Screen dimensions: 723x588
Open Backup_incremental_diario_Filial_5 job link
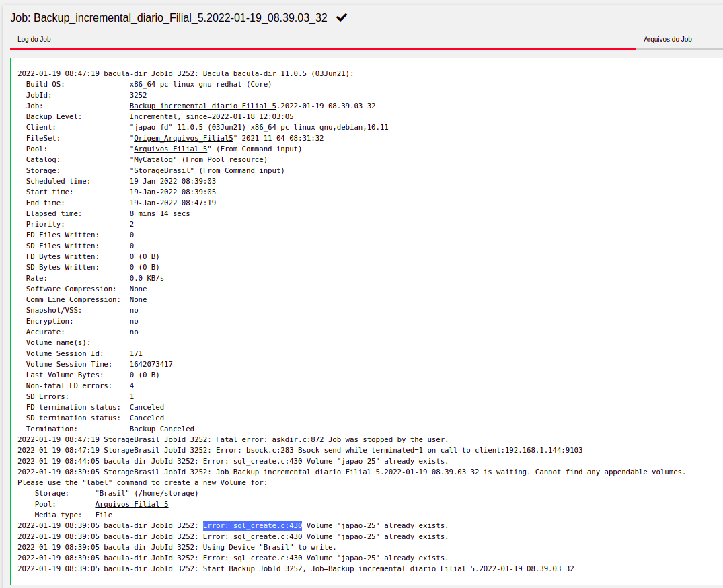click(203, 106)
